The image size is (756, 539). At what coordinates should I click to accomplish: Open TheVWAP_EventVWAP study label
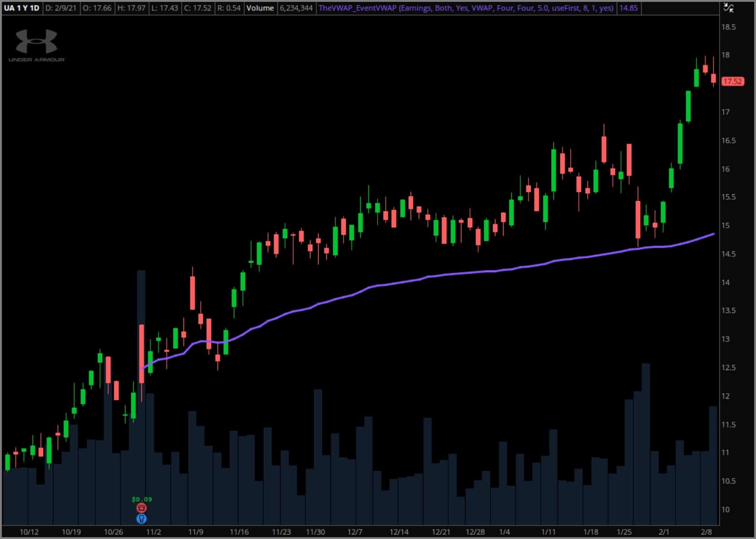[x=466, y=8]
